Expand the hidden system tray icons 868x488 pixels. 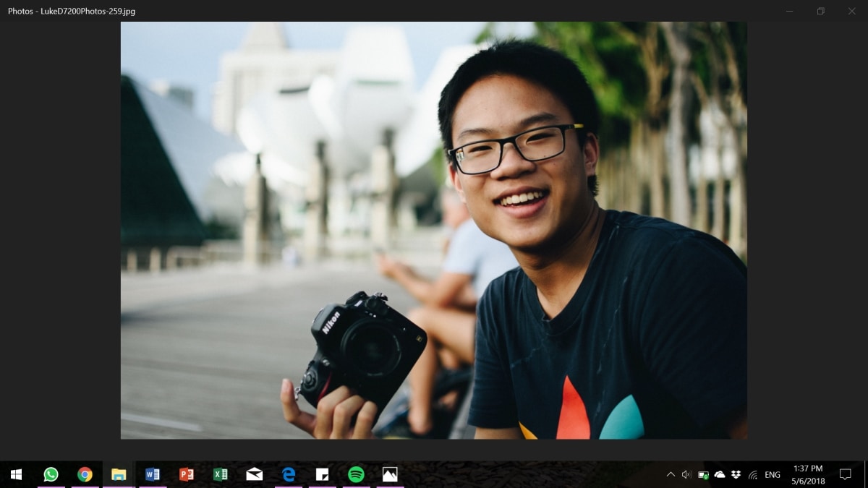(x=671, y=474)
